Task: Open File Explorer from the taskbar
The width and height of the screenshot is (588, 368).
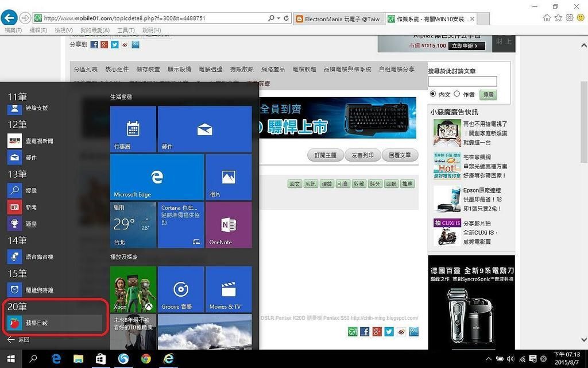Action: point(78,359)
